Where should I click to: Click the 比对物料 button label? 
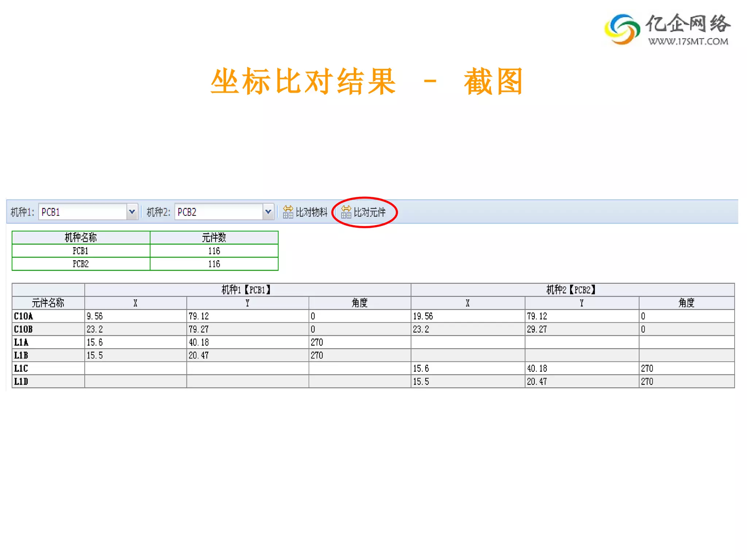(x=311, y=212)
